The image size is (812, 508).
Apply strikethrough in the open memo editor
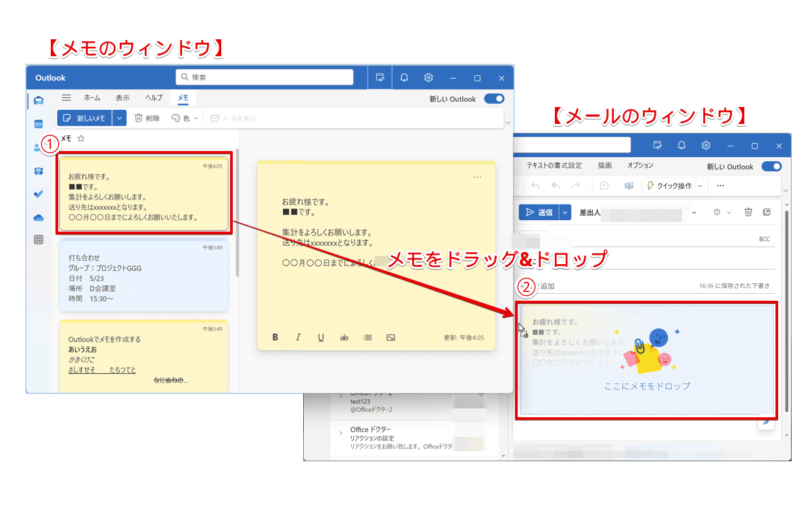344,337
